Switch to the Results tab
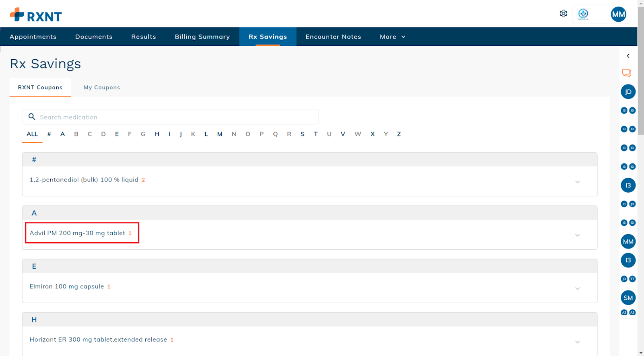The width and height of the screenshot is (644, 356). point(144,37)
